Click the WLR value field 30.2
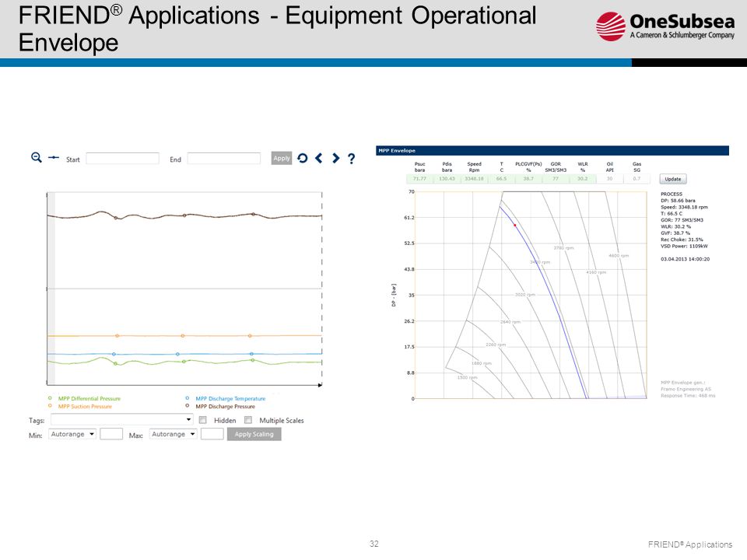Image resolution: width=747 pixels, height=560 pixels. [583, 179]
